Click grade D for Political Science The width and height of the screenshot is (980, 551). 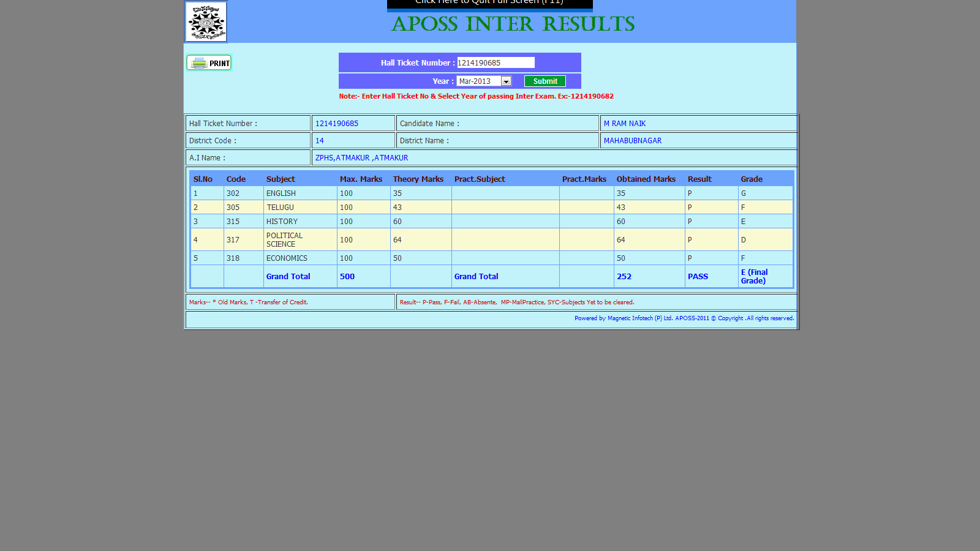click(x=744, y=239)
